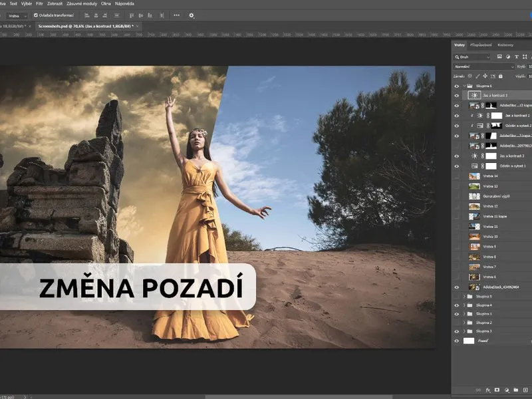Open the Text menu

click(13, 4)
